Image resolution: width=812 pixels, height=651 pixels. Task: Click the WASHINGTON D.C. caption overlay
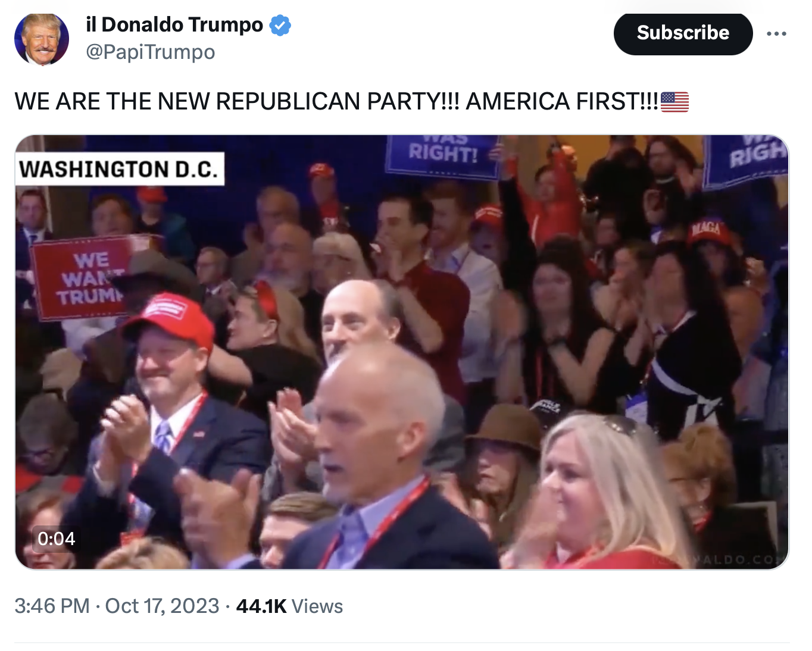point(119,169)
